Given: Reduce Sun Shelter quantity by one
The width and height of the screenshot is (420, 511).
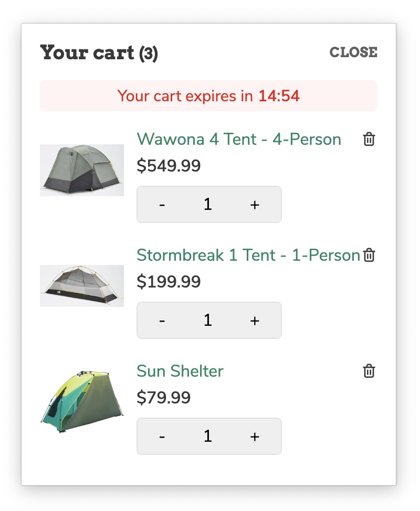Looking at the screenshot, I should (x=162, y=437).
